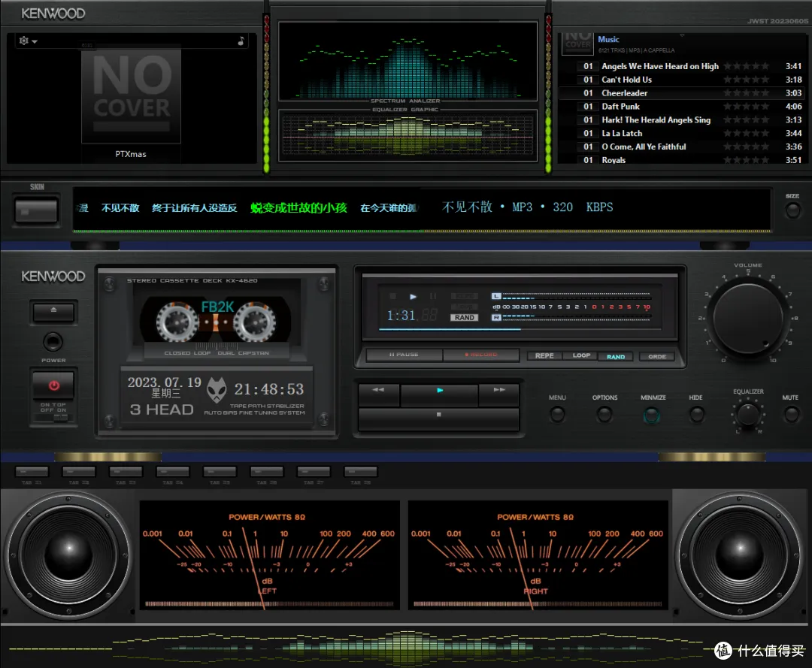
Task: Toggle the ON TOP switch
Action: tap(54, 416)
